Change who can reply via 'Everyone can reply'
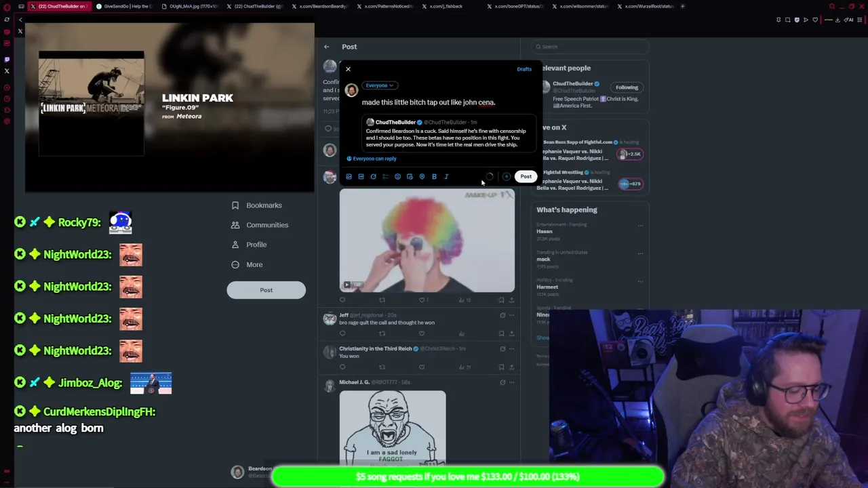868x488 pixels. coord(372,159)
